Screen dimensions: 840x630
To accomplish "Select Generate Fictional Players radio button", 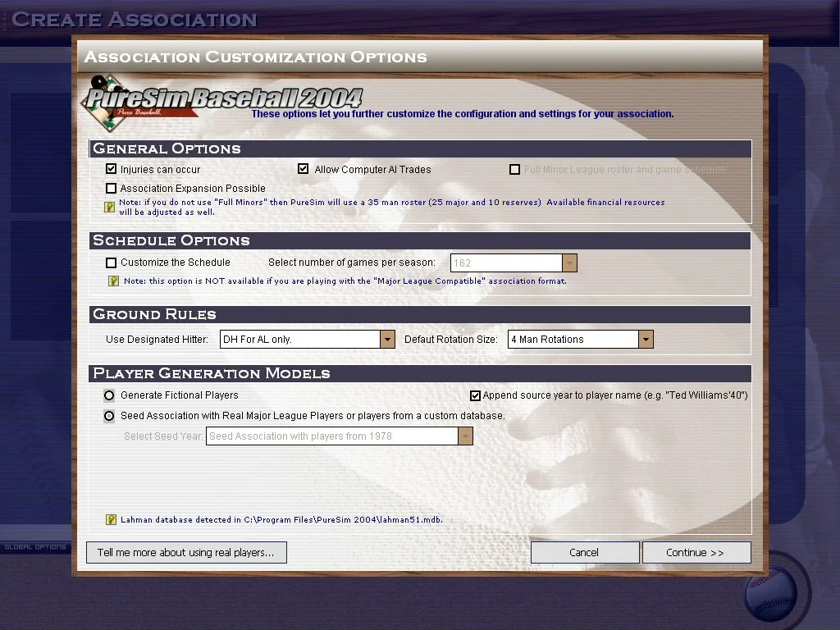I will tap(109, 395).
